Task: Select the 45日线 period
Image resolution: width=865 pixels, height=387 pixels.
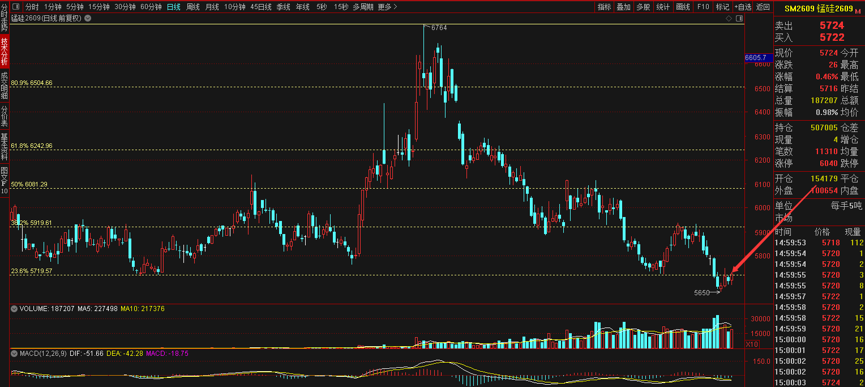Action: tap(260, 7)
